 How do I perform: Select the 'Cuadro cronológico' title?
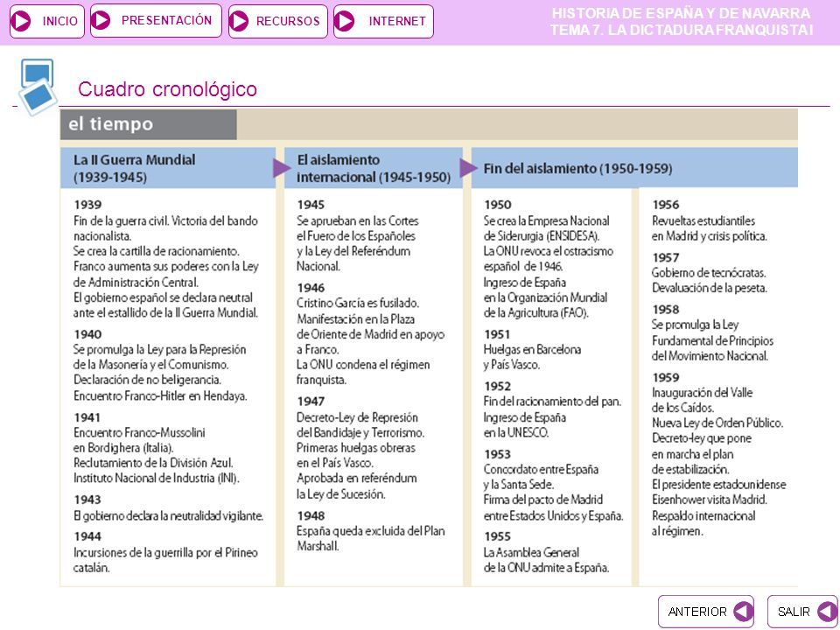tap(168, 89)
